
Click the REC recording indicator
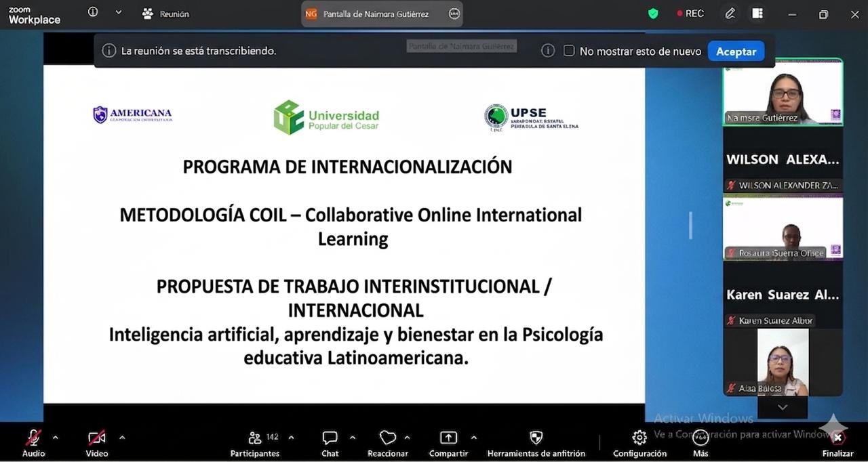[690, 14]
